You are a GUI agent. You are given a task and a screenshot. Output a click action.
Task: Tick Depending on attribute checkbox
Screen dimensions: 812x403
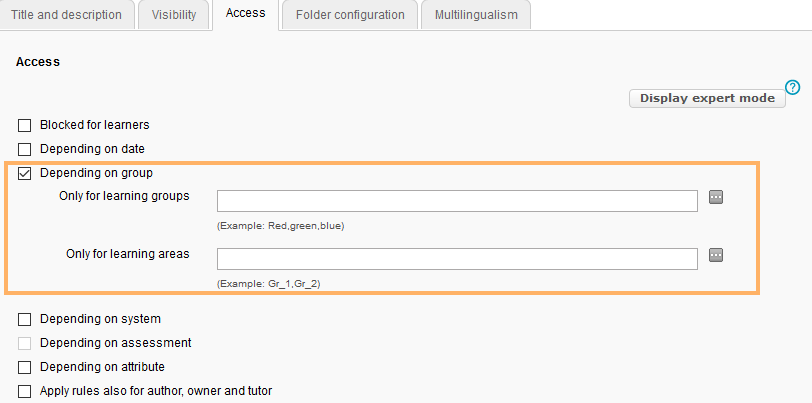25,367
